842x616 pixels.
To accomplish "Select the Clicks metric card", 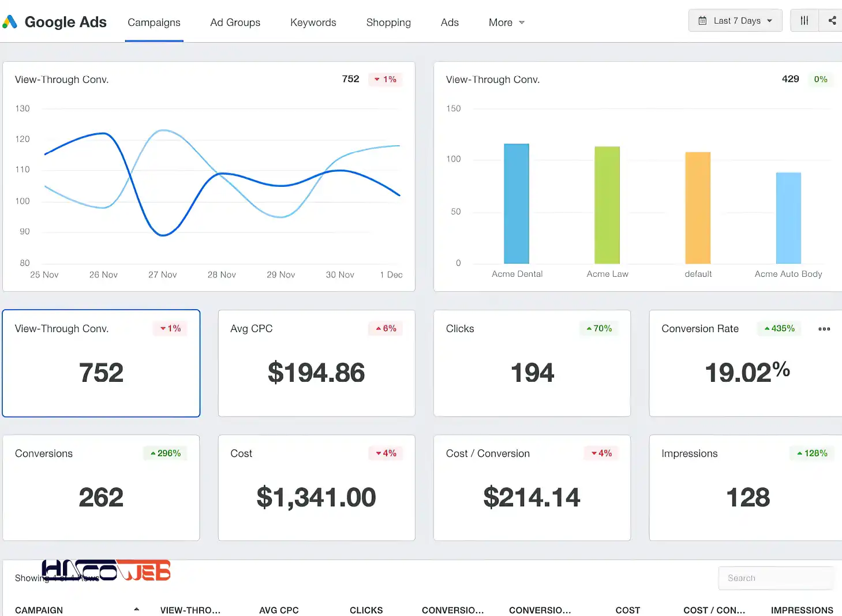I will (x=532, y=363).
